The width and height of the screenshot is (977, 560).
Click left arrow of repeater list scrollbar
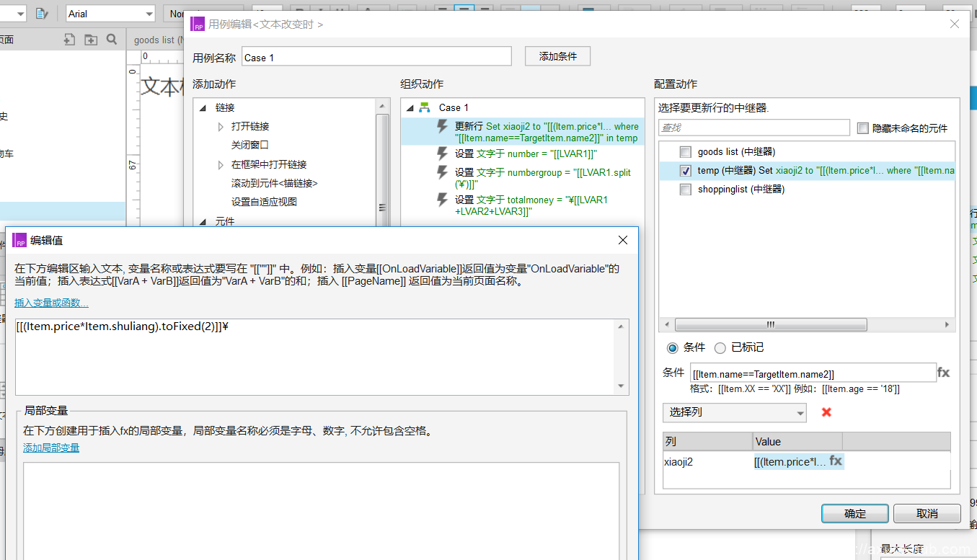[x=666, y=324]
